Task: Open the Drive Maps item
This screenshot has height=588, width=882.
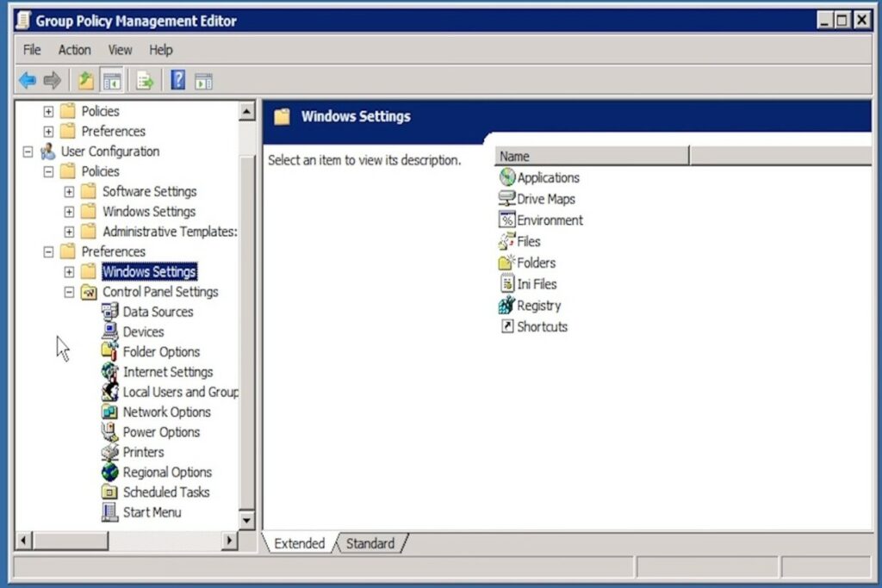Action: (545, 199)
